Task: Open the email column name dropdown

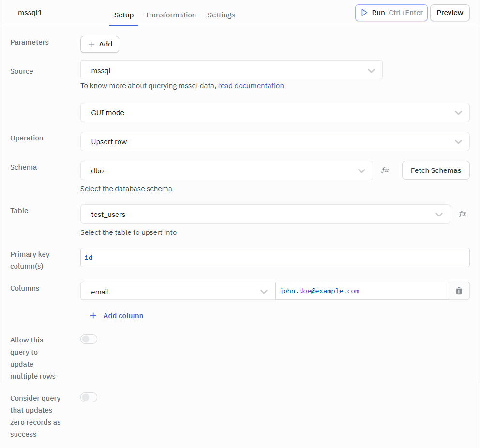Action: [178, 291]
